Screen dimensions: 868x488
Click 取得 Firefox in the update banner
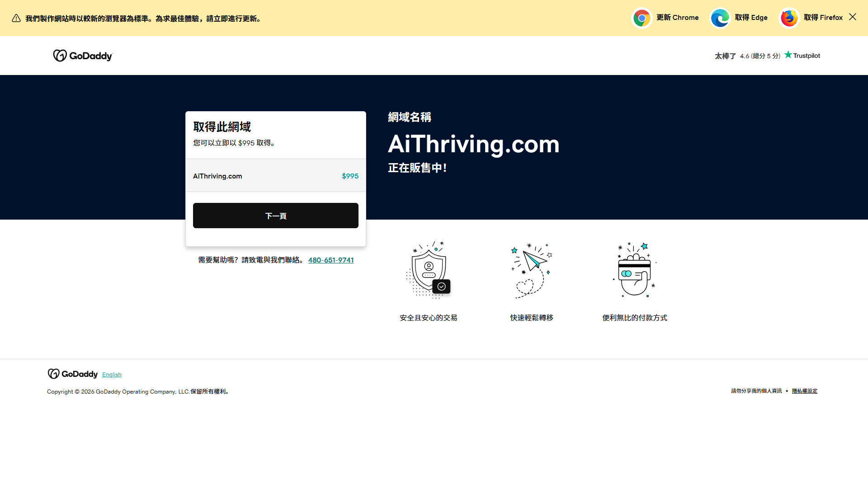pyautogui.click(x=824, y=18)
